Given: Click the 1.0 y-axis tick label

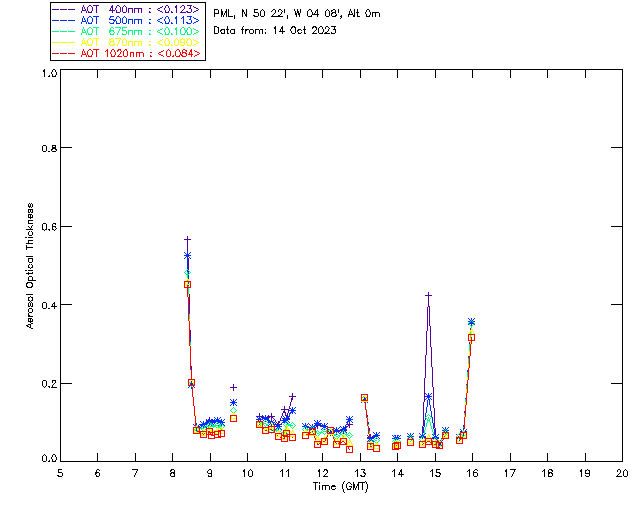Looking at the screenshot, I should click(x=49, y=73).
